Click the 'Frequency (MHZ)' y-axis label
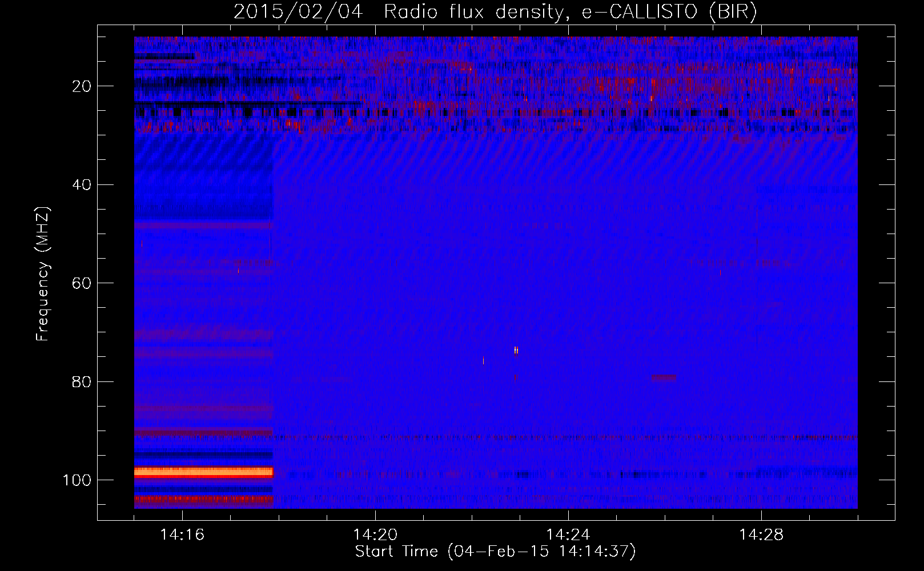 [x=43, y=274]
